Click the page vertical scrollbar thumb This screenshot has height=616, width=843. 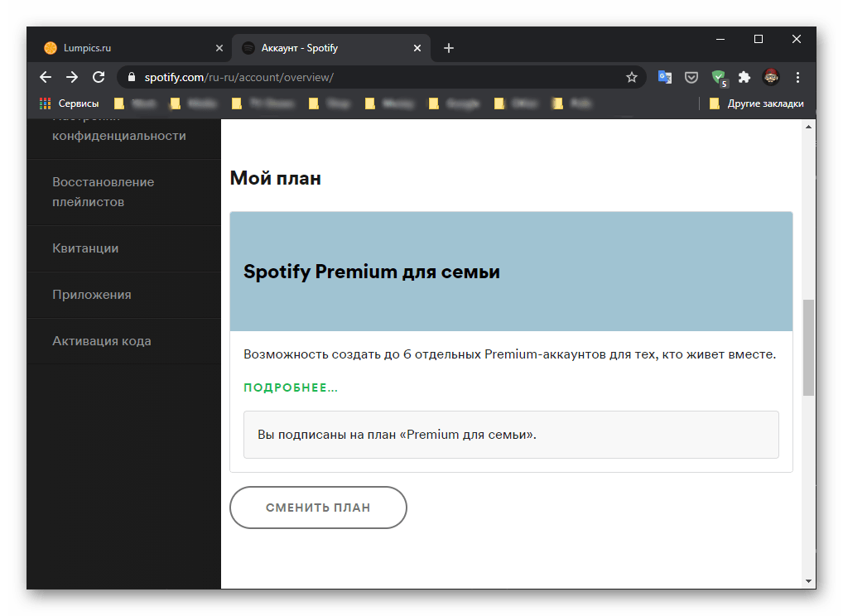pyautogui.click(x=809, y=346)
